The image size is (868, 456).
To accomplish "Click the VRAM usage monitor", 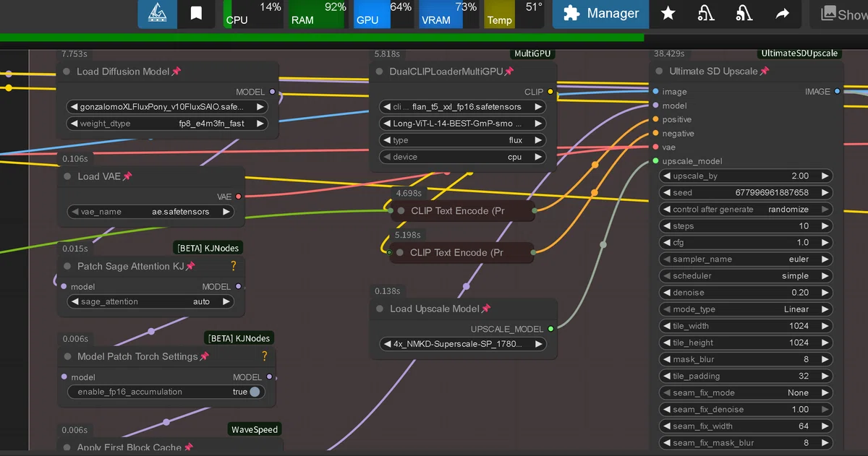I will [x=448, y=14].
